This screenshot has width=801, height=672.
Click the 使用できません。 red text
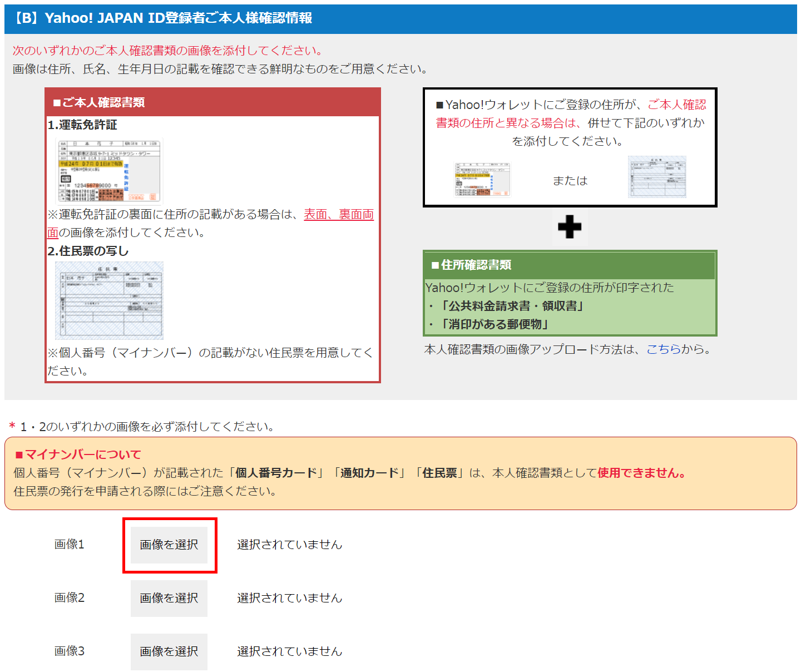[x=643, y=473]
